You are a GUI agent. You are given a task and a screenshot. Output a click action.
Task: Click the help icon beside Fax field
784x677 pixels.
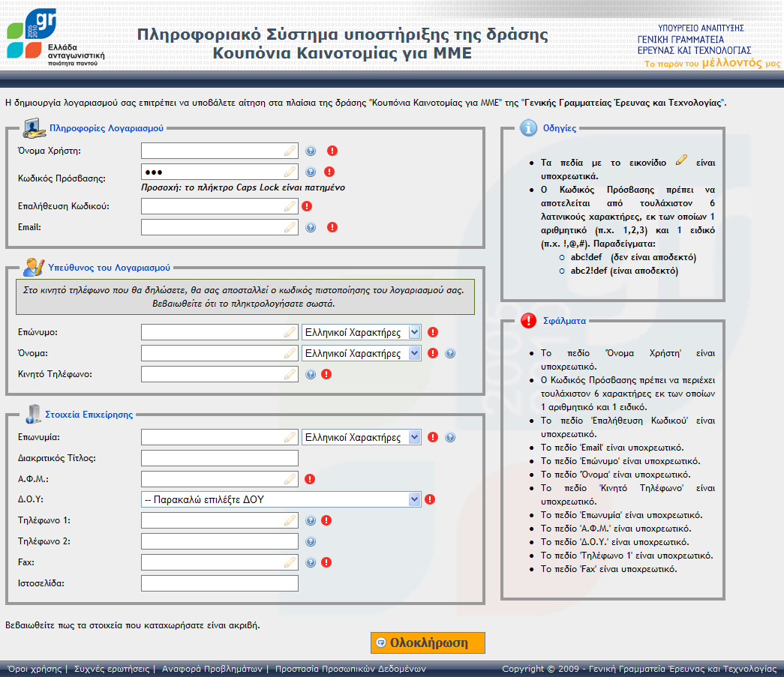tap(311, 562)
